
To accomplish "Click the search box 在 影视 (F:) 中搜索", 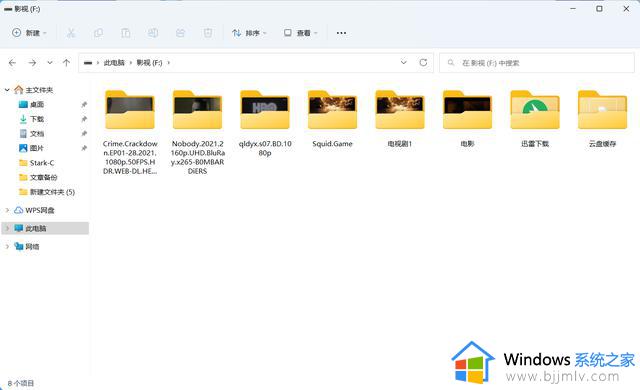I will (x=537, y=63).
